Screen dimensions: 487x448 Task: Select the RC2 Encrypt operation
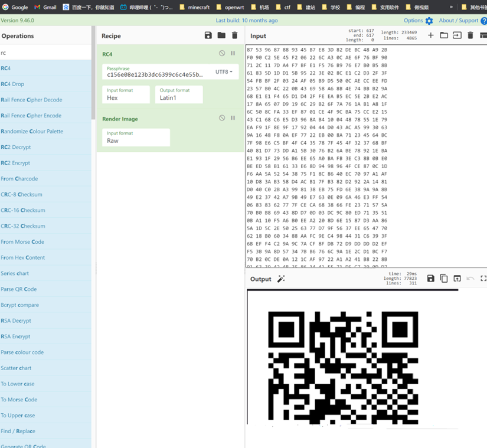(45, 163)
